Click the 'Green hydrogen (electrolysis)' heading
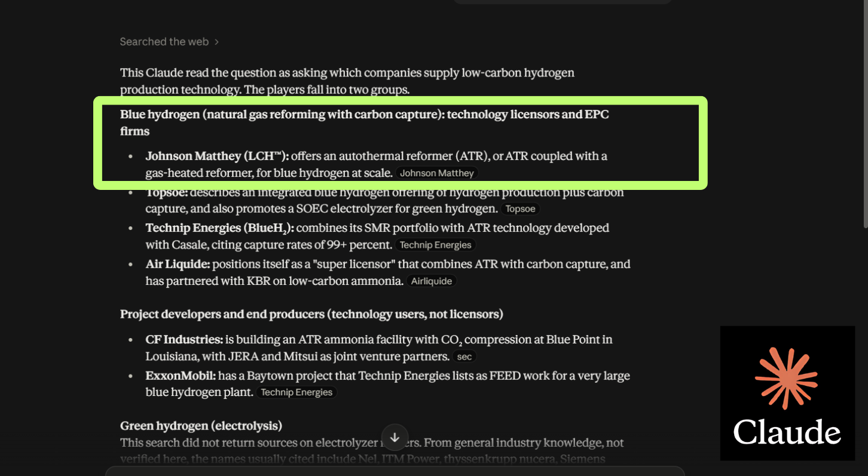The width and height of the screenshot is (868, 476). [x=201, y=426]
